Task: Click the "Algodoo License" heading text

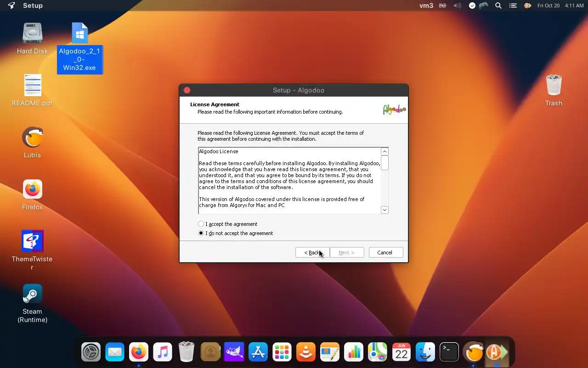Action: coord(219,151)
